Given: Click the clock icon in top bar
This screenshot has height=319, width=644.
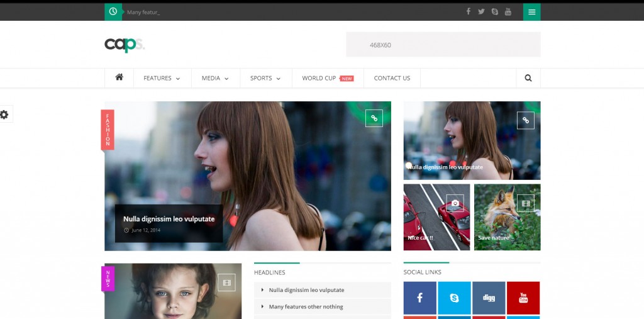Looking at the screenshot, I should coord(113,12).
